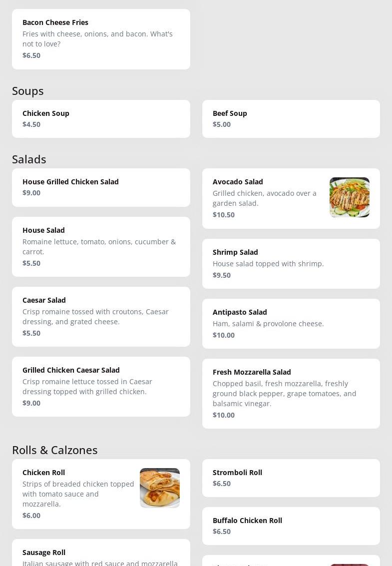Select the House Salad card
Screen dimensions: 392x566
click(101, 247)
